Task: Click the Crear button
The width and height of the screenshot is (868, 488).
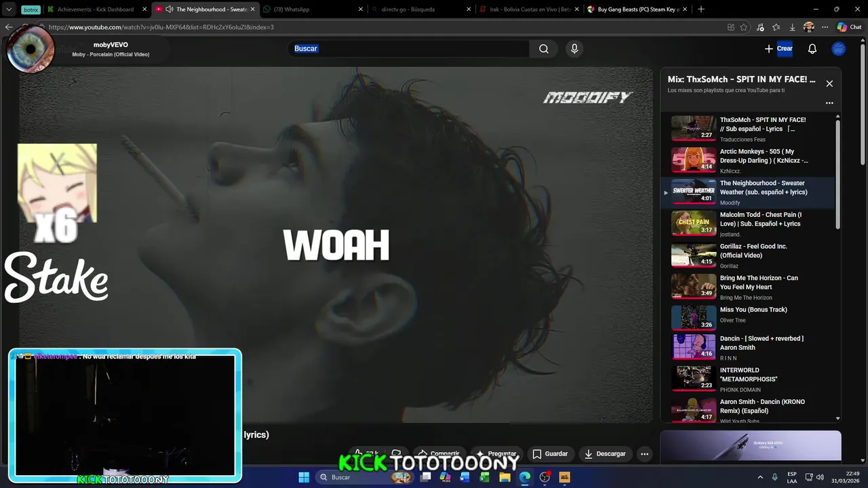Action: tap(778, 49)
